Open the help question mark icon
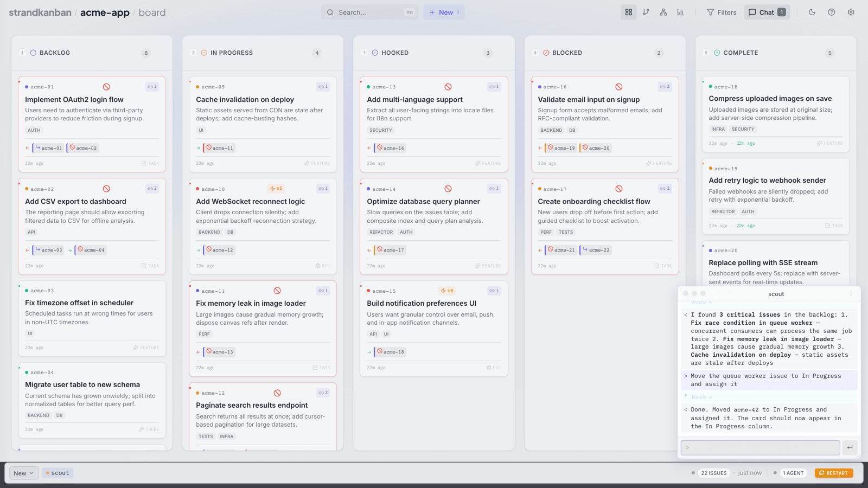The height and width of the screenshot is (488, 868). (831, 12)
